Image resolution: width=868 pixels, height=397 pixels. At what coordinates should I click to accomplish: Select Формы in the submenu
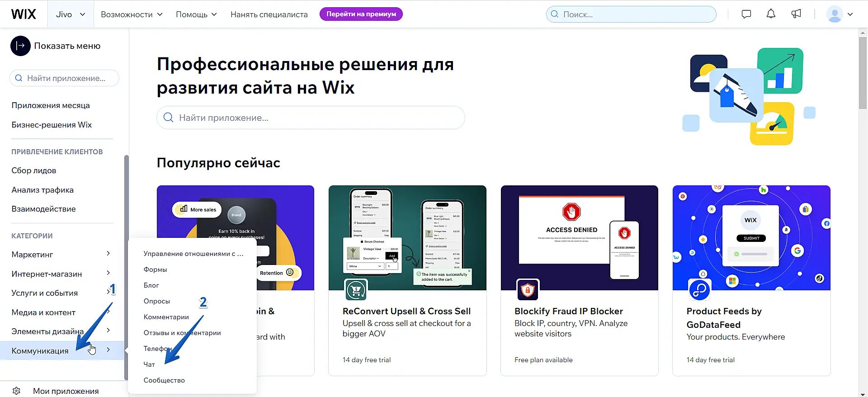coord(155,269)
